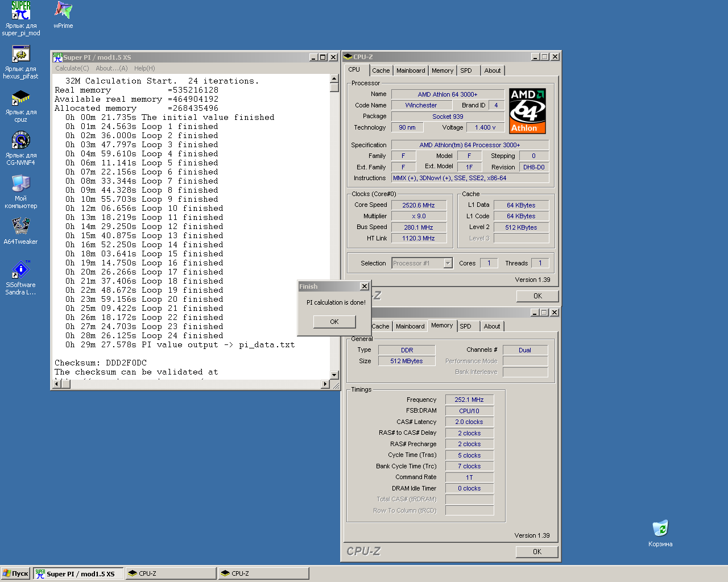728x582 pixels.
Task: Click Super PI vertical scrollbar down arrow
Action: tap(334, 375)
